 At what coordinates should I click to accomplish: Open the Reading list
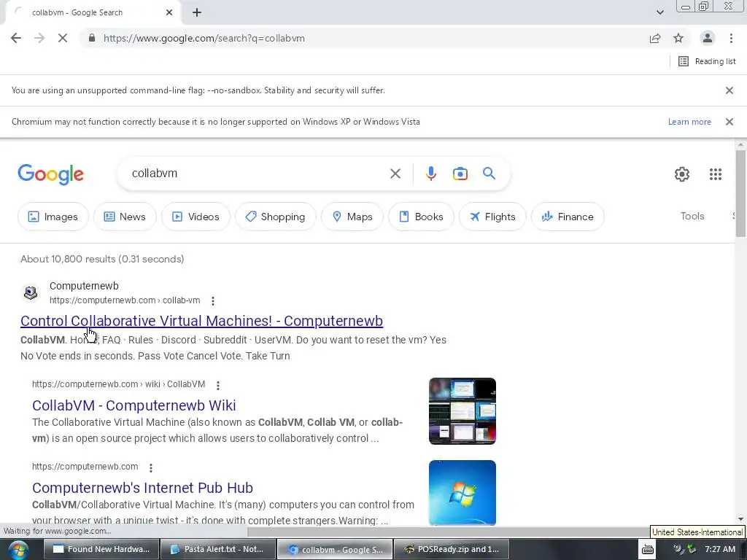point(707,61)
